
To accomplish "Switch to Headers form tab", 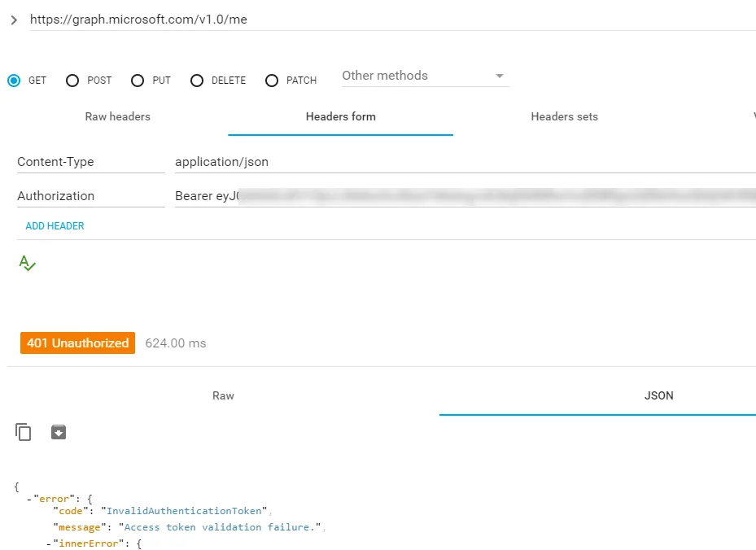I will pyautogui.click(x=340, y=116).
